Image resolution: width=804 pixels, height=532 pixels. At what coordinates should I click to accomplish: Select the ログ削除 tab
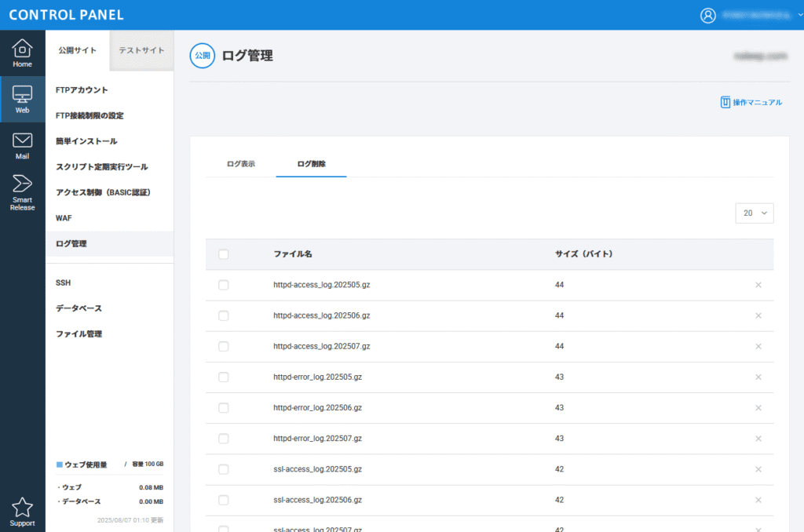click(311, 164)
